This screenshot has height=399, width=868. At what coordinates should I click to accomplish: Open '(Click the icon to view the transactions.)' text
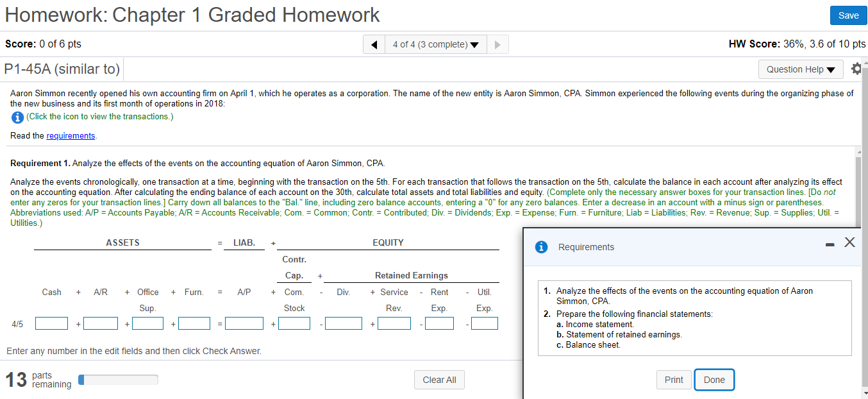click(x=99, y=117)
